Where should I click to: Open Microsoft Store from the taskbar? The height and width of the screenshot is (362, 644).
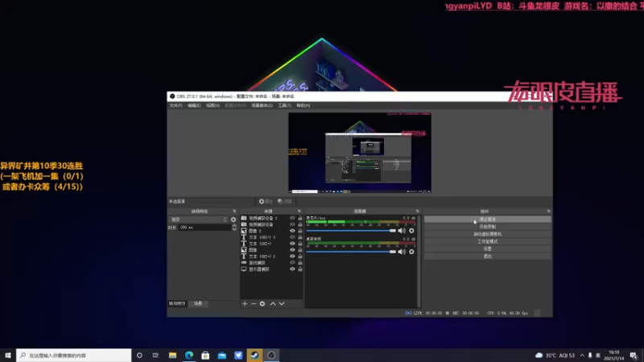click(x=205, y=355)
